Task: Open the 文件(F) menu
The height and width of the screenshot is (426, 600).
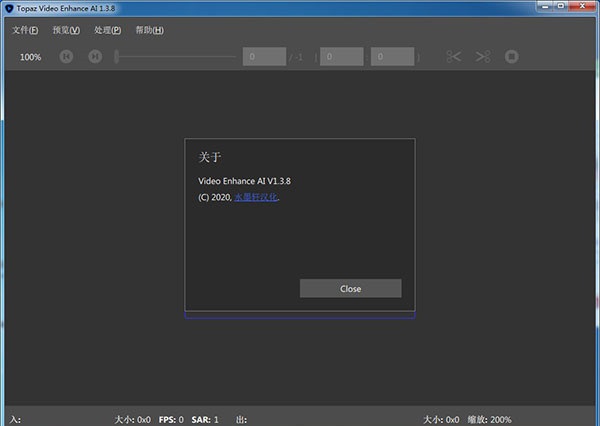Action: [x=25, y=30]
